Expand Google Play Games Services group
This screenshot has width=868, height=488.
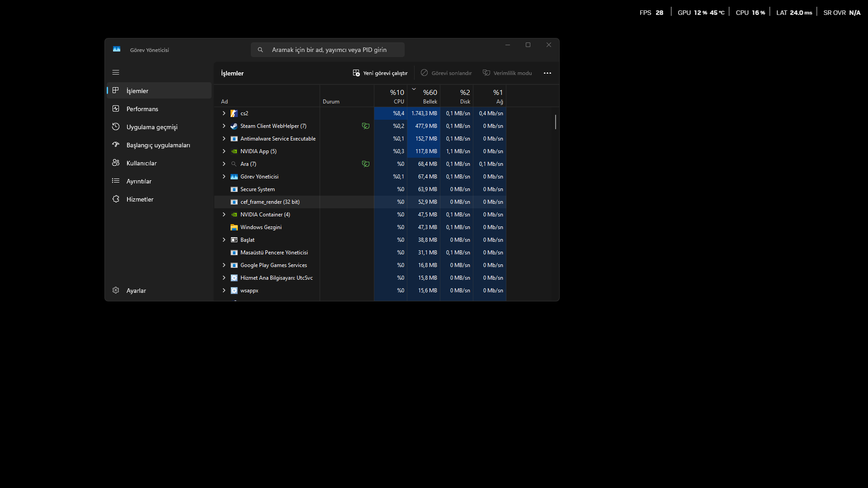tap(224, 265)
